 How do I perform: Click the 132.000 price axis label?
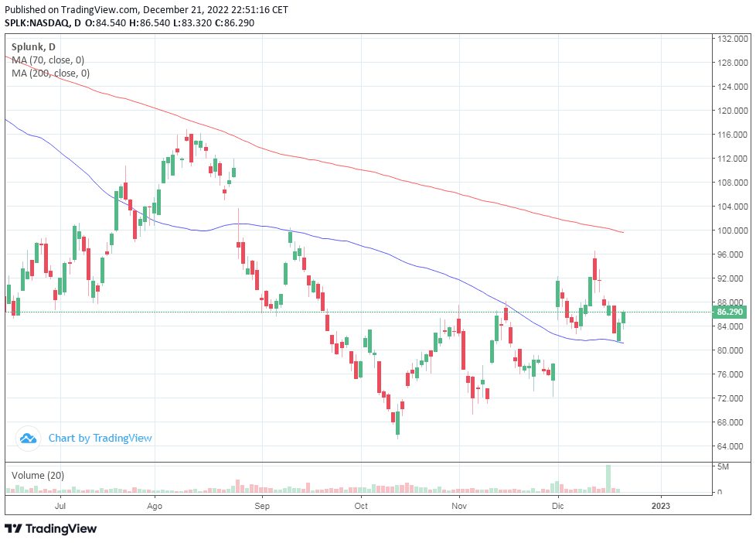[x=732, y=39]
